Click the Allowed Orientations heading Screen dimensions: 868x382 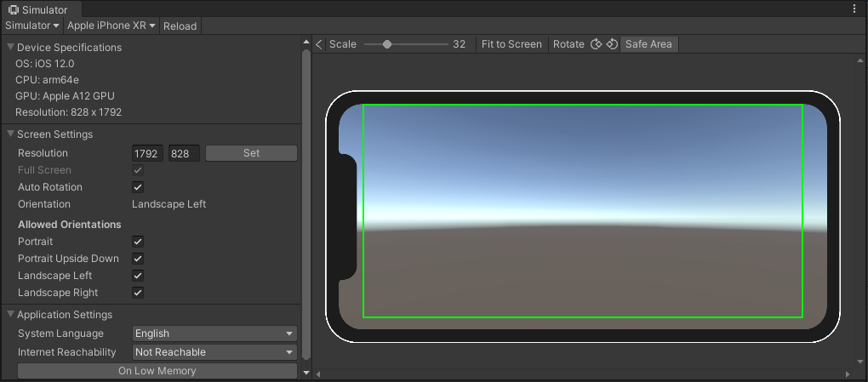tap(69, 225)
